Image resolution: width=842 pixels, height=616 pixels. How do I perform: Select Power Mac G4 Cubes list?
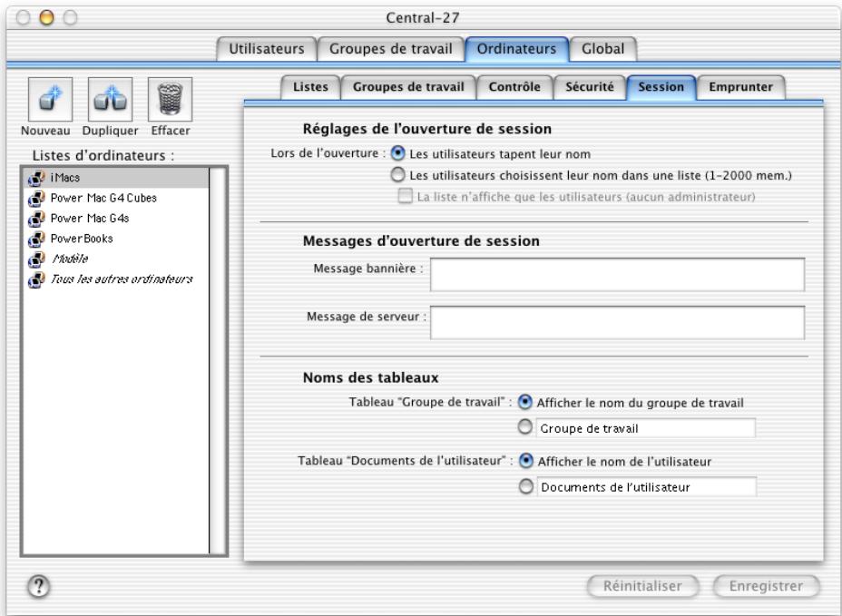tap(116, 198)
